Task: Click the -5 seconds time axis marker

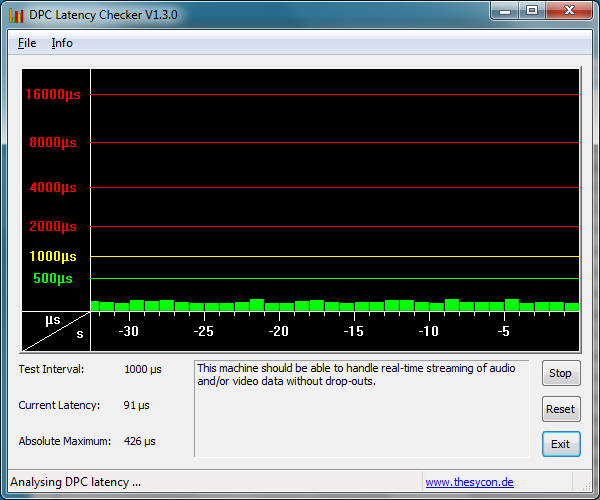Action: click(504, 331)
